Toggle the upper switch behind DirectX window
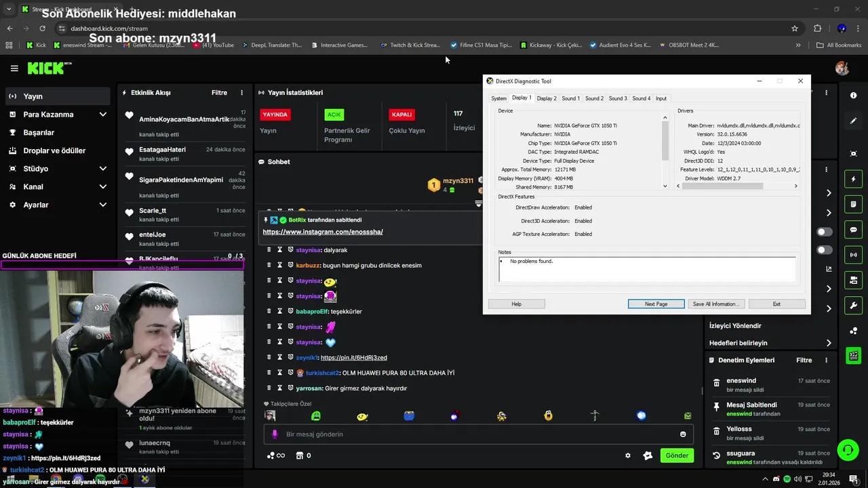 (x=825, y=232)
